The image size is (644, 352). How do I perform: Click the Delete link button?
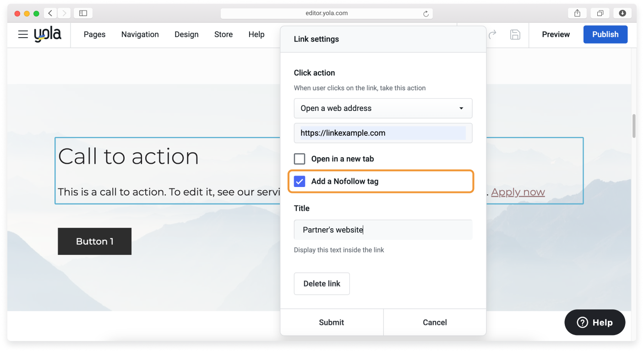click(322, 284)
